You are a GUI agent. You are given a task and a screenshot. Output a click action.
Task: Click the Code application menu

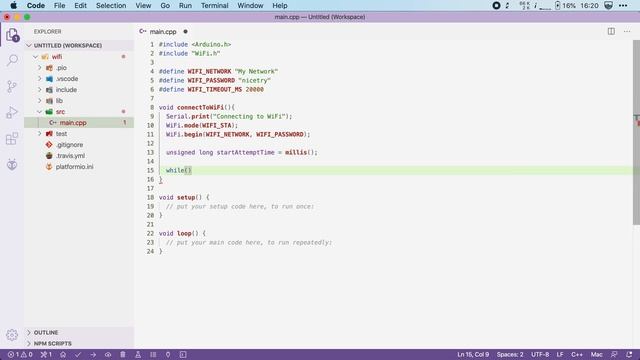coord(36,6)
